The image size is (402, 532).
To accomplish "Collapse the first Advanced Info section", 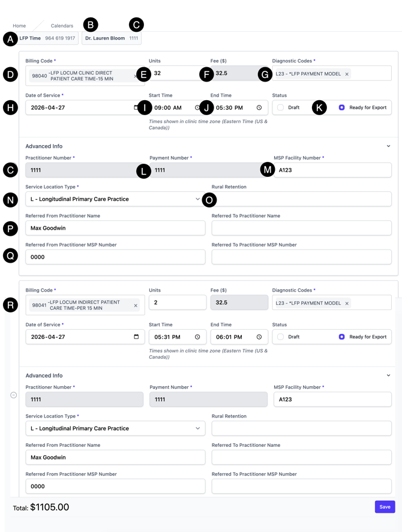I will 388,146.
